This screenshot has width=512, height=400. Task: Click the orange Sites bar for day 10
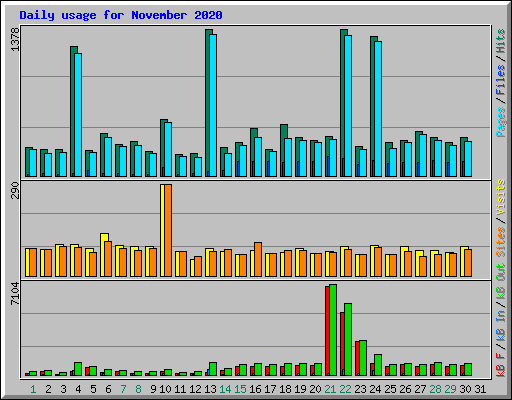pyautogui.click(x=168, y=230)
